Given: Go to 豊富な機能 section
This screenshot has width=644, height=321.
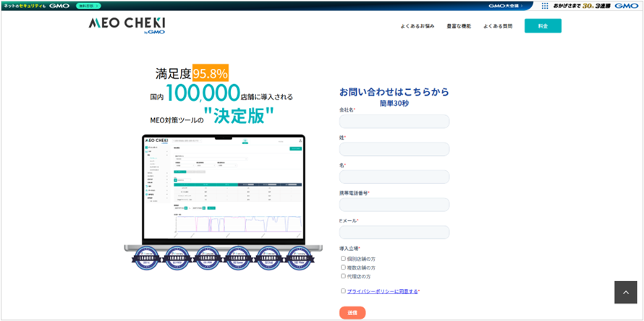Looking at the screenshot, I should pos(459,26).
